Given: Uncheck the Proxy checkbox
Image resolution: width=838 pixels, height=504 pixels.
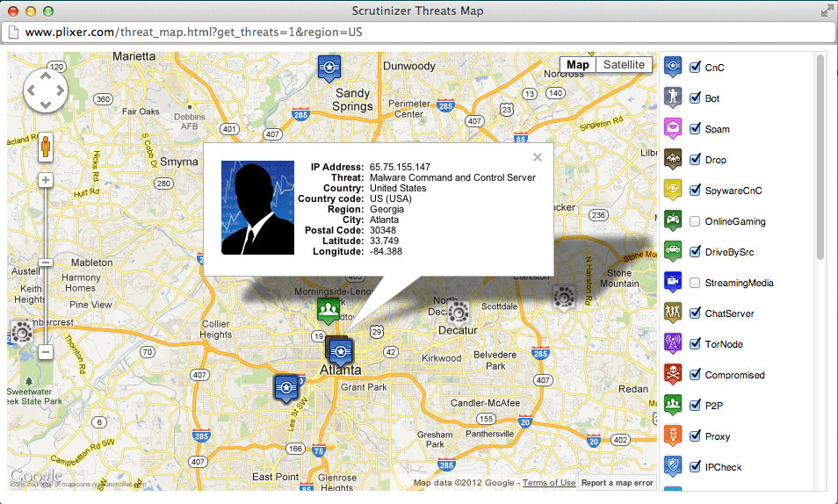Looking at the screenshot, I should click(x=696, y=436).
